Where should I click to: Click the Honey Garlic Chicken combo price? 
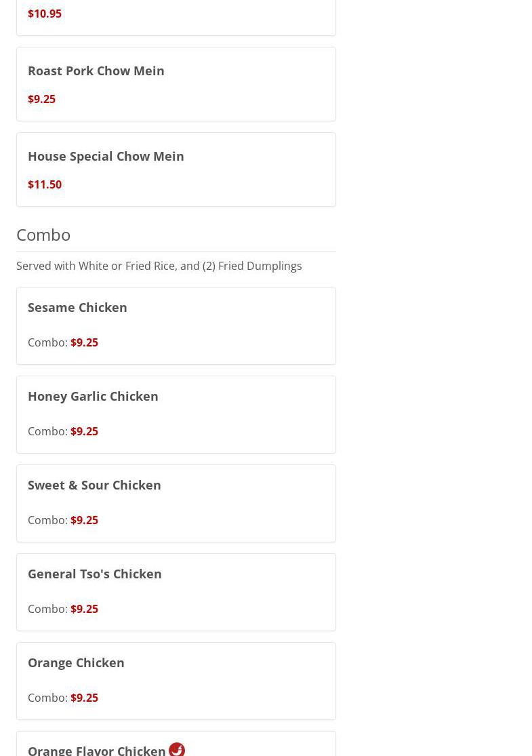point(84,431)
